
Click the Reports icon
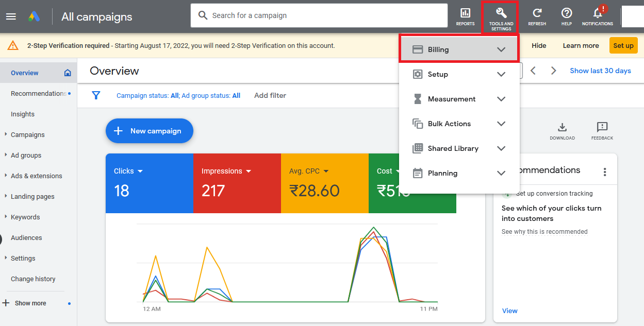tap(465, 16)
